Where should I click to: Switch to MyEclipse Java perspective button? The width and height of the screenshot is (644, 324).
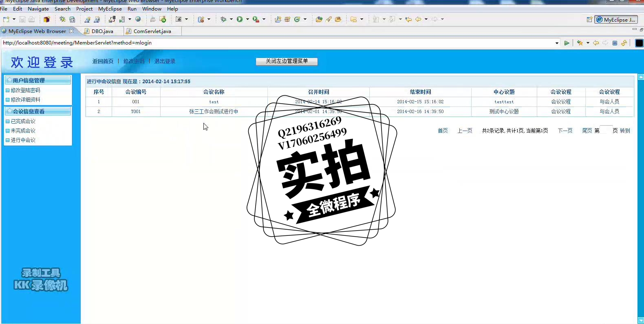point(616,20)
